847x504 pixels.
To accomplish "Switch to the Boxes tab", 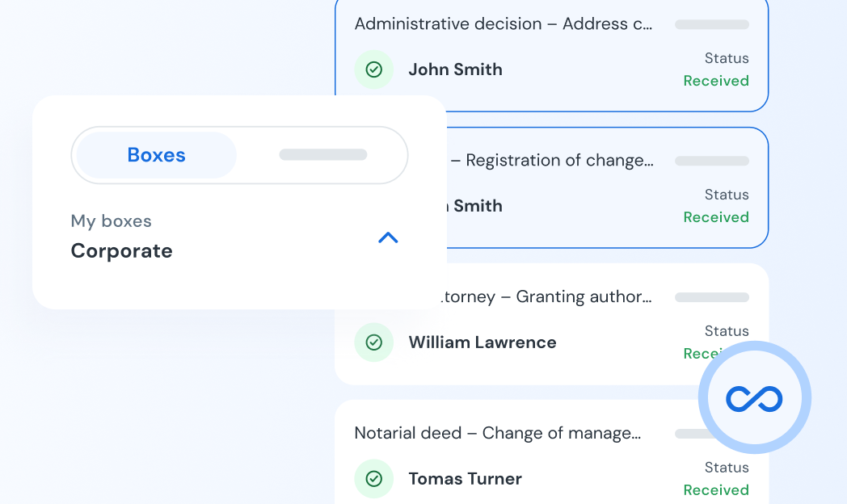I will click(x=157, y=155).
